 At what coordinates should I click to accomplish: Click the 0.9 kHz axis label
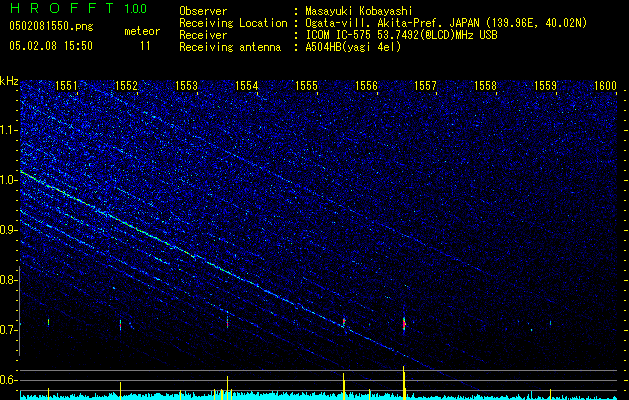[8, 230]
